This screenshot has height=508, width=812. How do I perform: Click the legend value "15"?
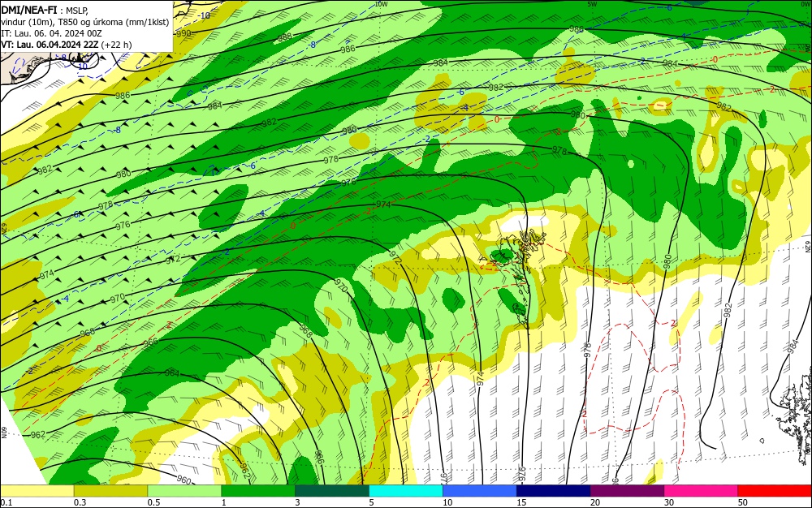pyautogui.click(x=521, y=502)
